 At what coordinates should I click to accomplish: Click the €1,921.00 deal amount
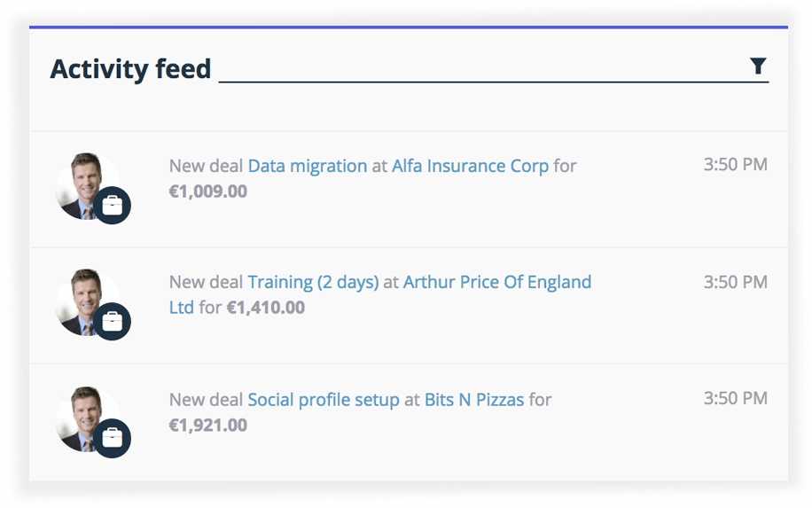208,426
